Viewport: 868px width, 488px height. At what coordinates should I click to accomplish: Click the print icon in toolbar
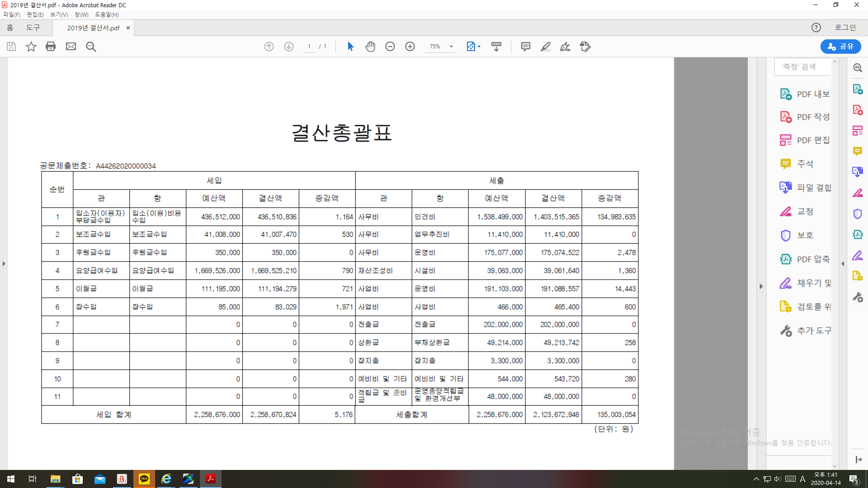pyautogui.click(x=51, y=47)
